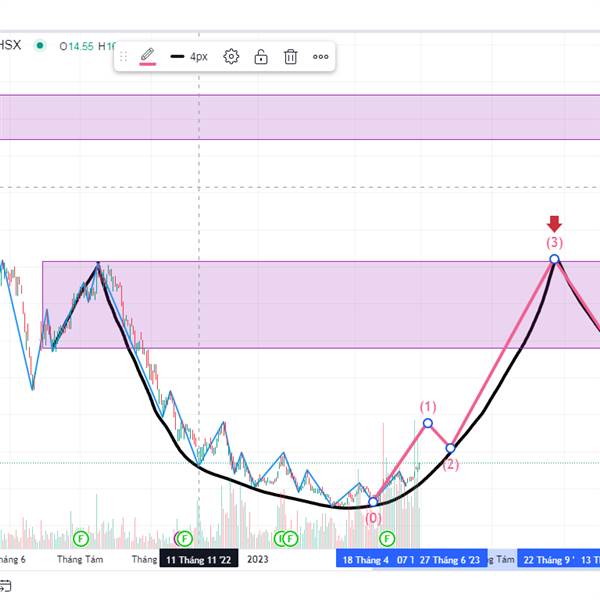The image size is (600, 600).
Task: Delete the drawing with trash icon
Action: (291, 57)
